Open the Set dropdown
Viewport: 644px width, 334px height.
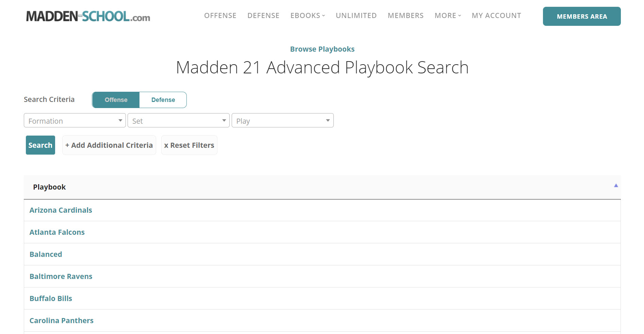click(179, 121)
